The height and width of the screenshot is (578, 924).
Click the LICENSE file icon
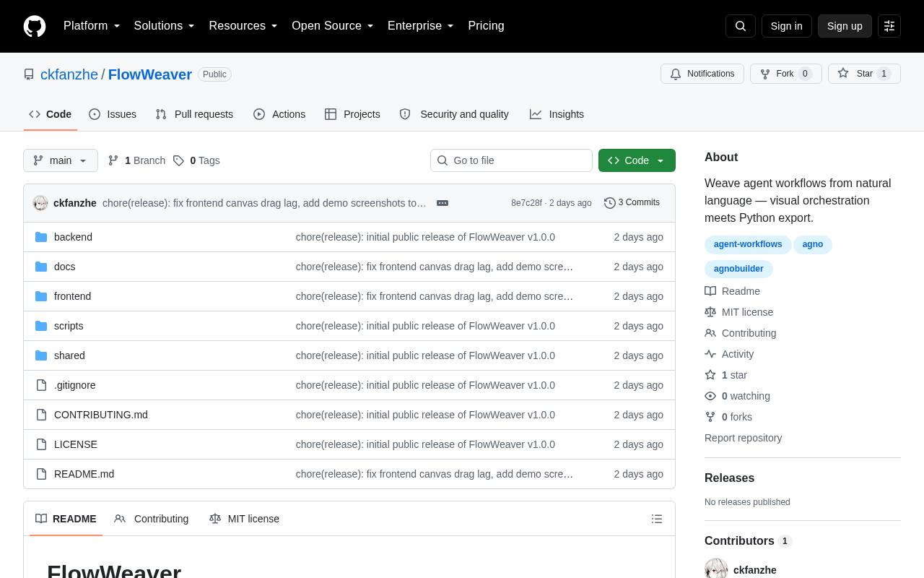pos(41,444)
